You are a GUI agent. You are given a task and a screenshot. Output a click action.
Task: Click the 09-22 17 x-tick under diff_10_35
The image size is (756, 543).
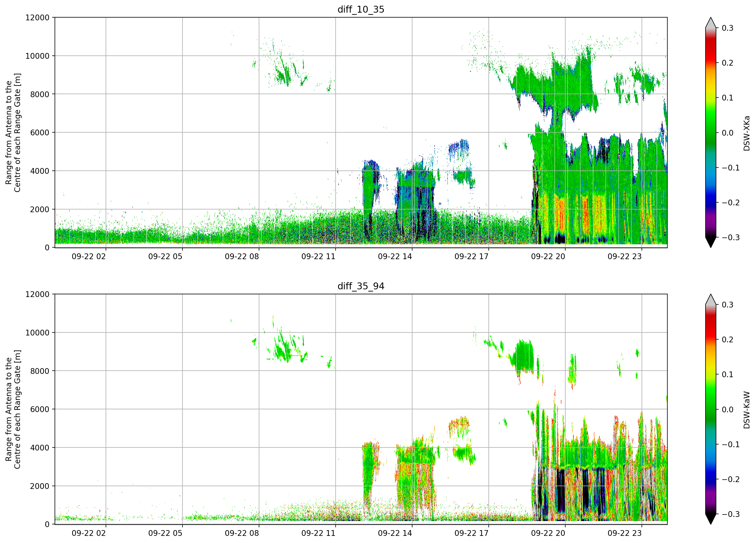click(471, 256)
